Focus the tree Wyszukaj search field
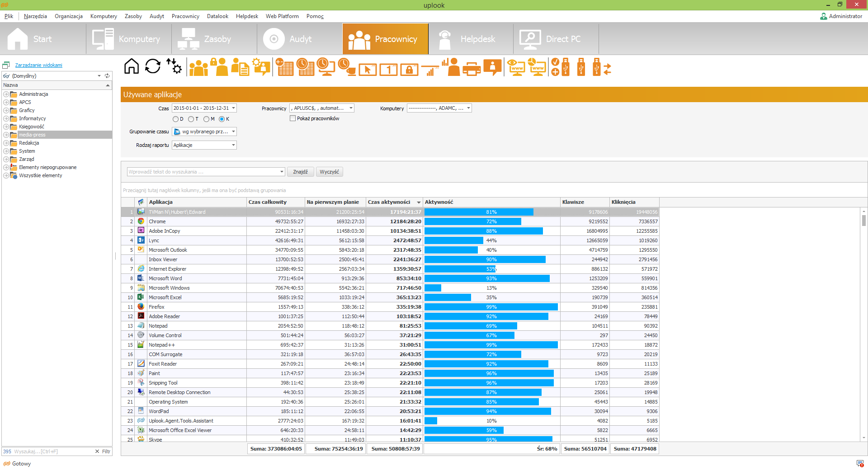The height and width of the screenshot is (470, 868). (x=52, y=451)
